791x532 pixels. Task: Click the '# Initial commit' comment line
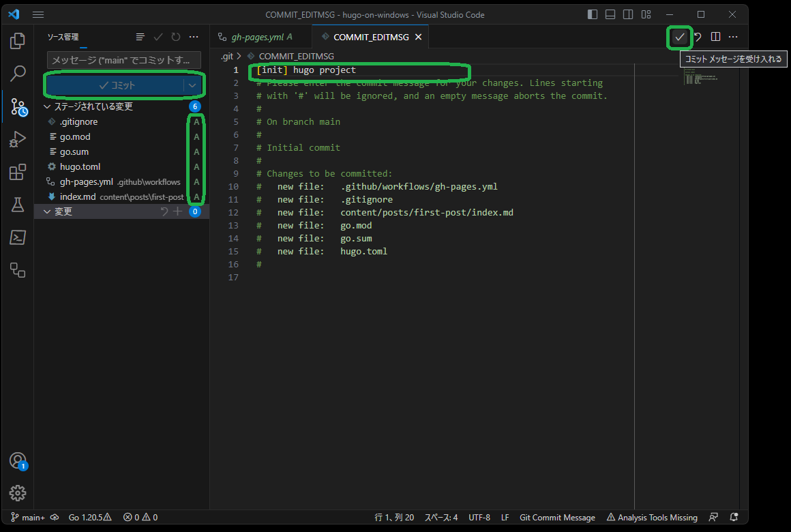[298, 148]
